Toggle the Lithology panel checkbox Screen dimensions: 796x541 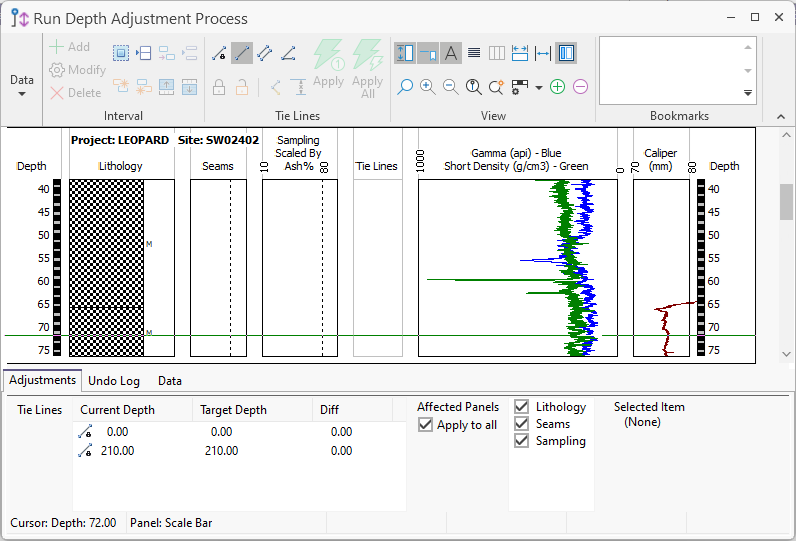(x=521, y=407)
